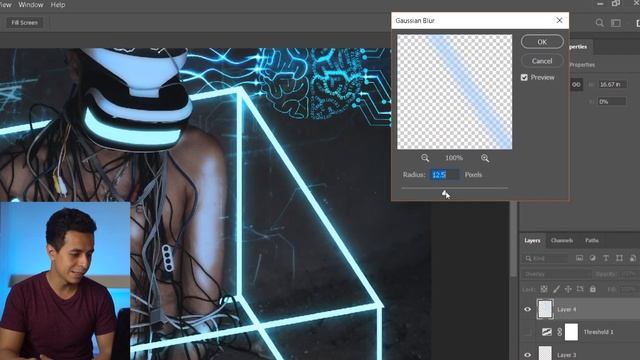Filter layers by type layer icon
This screenshot has width=640, height=360.
click(606, 258)
